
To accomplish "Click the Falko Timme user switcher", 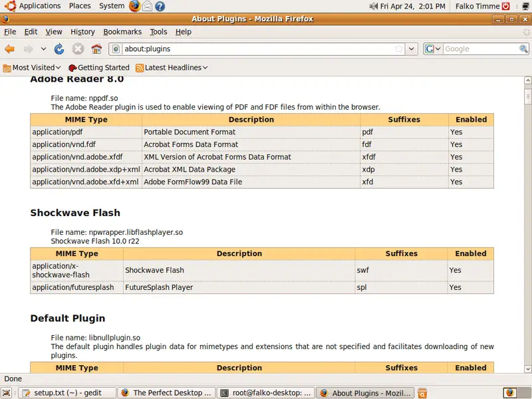I will click(x=477, y=6).
